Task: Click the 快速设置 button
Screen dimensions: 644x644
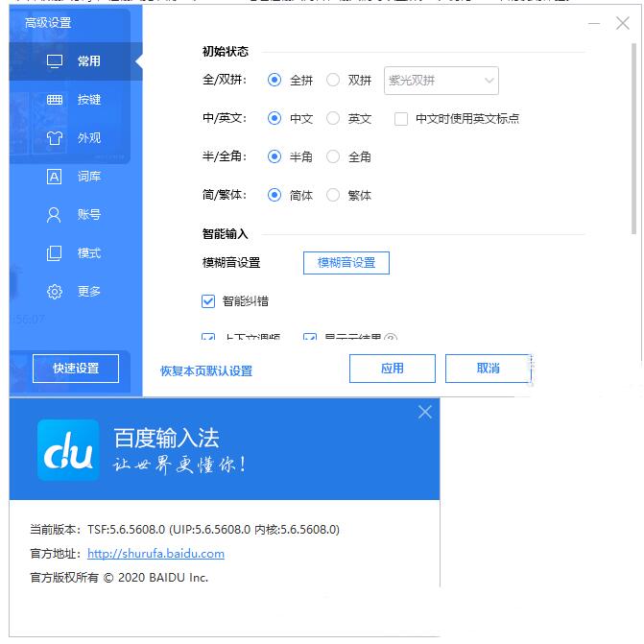Action: pyautogui.click(x=76, y=369)
